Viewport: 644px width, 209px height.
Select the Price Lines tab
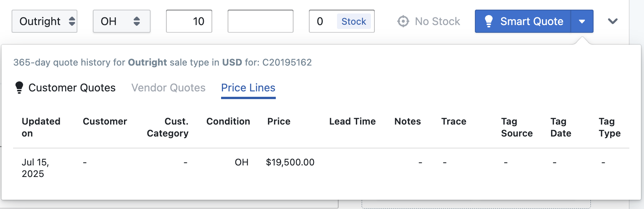pyautogui.click(x=248, y=88)
